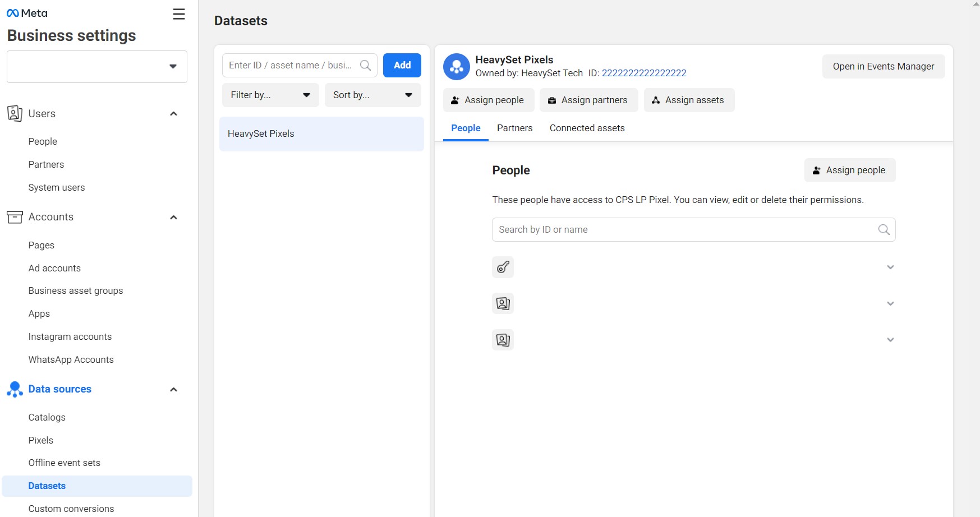Select Datasets in the sidebar
Image resolution: width=980 pixels, height=517 pixels.
[97, 486]
